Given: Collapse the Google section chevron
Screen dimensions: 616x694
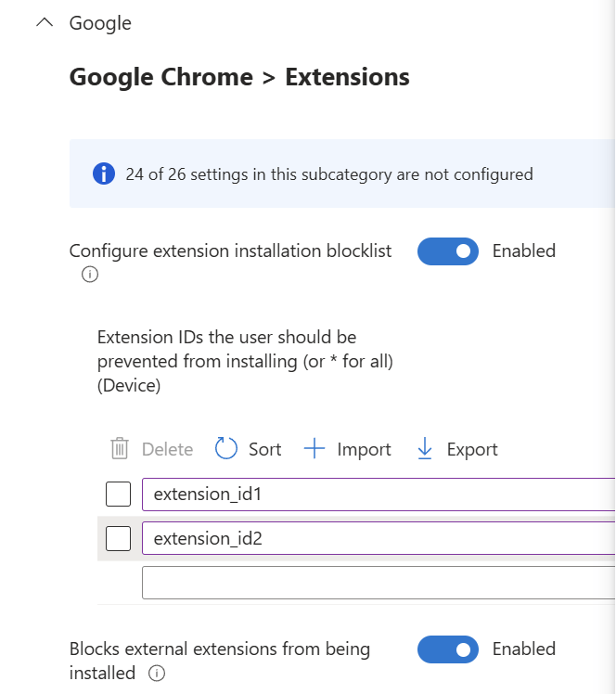Looking at the screenshot, I should pyautogui.click(x=44, y=23).
